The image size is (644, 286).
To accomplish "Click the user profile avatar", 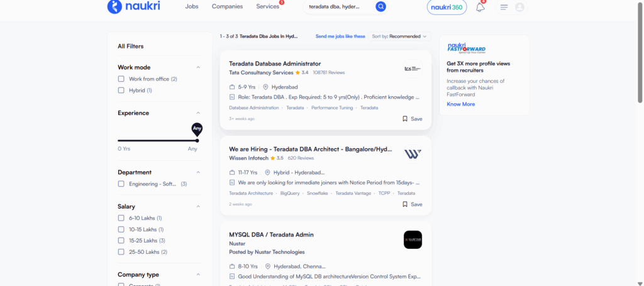I will point(519,8).
